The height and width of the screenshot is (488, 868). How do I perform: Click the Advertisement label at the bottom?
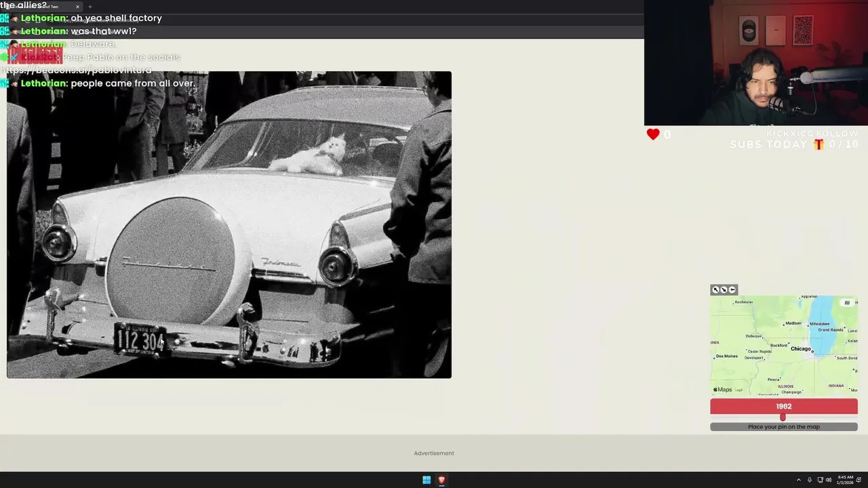(434, 453)
